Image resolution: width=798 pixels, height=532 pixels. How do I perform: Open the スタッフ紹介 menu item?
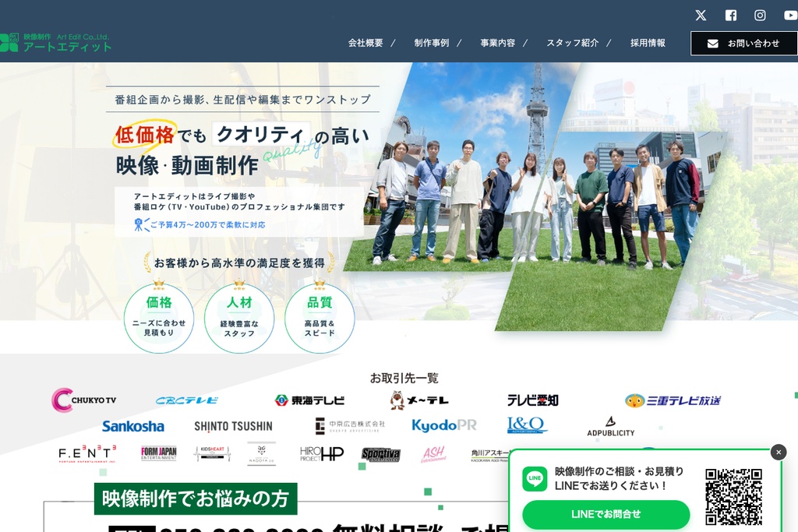point(572,43)
